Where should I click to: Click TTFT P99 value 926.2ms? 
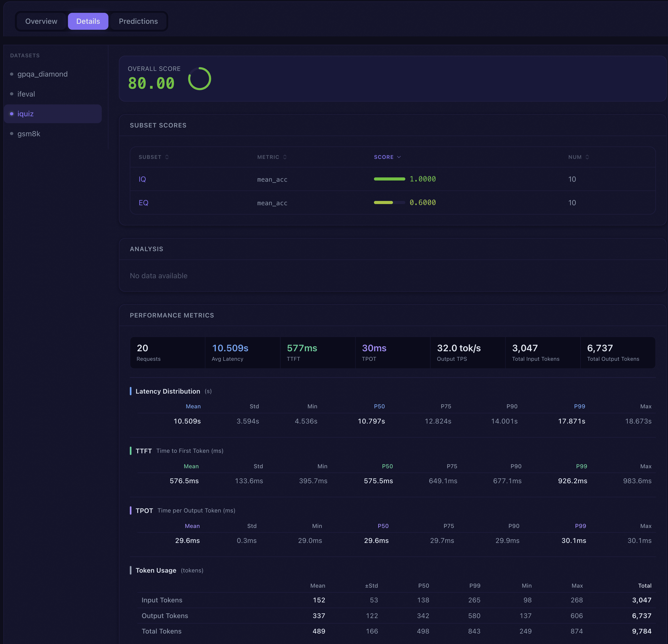tap(573, 481)
